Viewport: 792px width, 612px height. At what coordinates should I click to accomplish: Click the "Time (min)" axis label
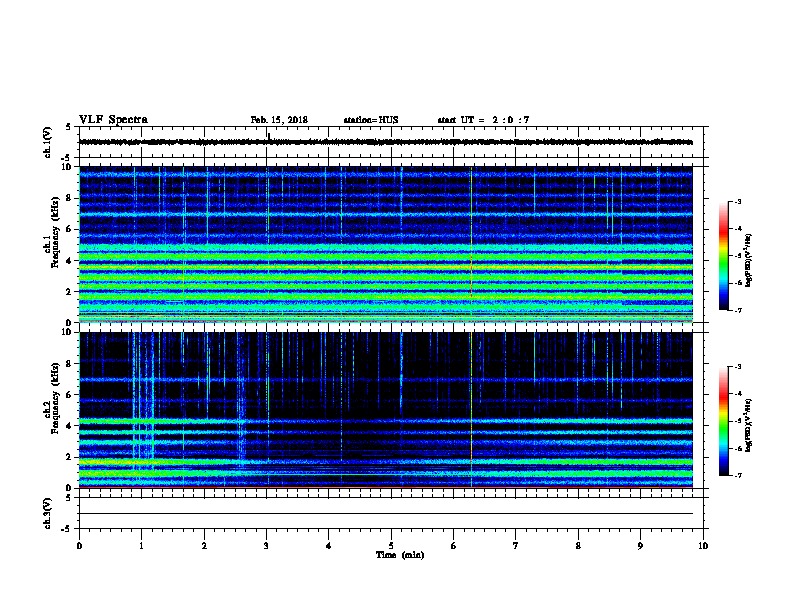pos(400,555)
